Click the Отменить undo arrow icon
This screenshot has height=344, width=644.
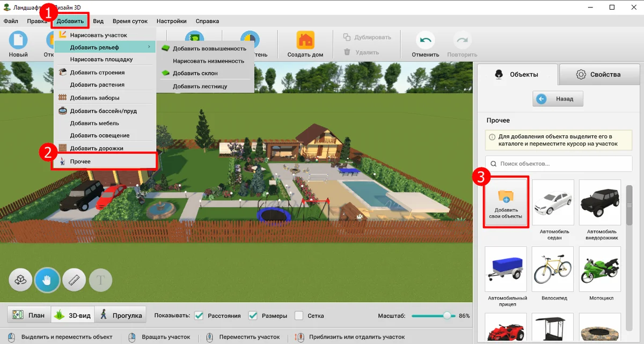(425, 40)
